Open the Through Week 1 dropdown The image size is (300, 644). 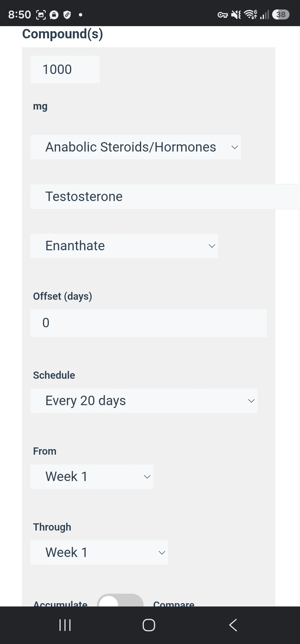99,553
